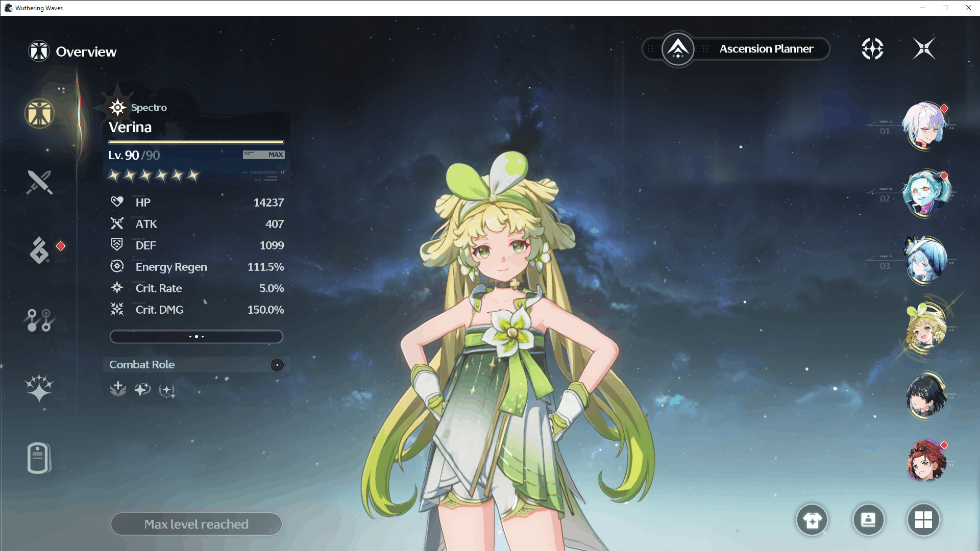This screenshot has height=551, width=980.
Task: Click the resonator name Verina
Action: point(130,127)
